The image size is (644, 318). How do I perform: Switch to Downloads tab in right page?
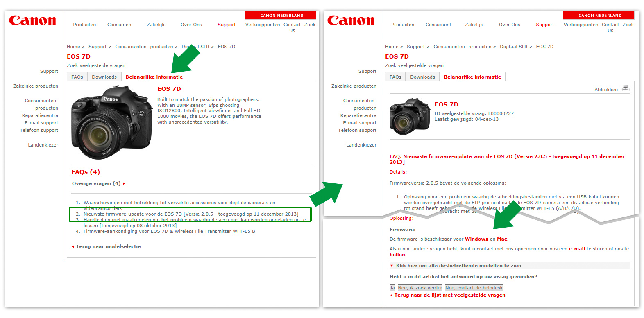pos(422,77)
